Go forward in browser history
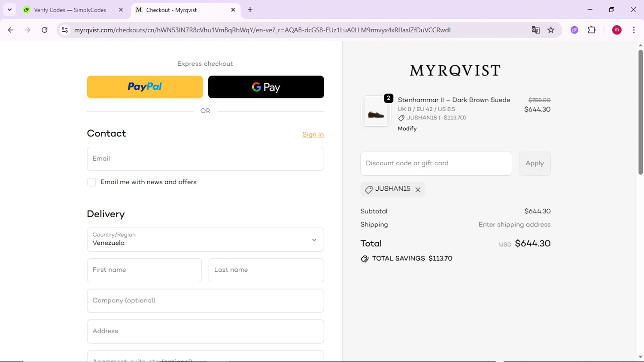Viewport: 644px width, 362px height. click(27, 30)
